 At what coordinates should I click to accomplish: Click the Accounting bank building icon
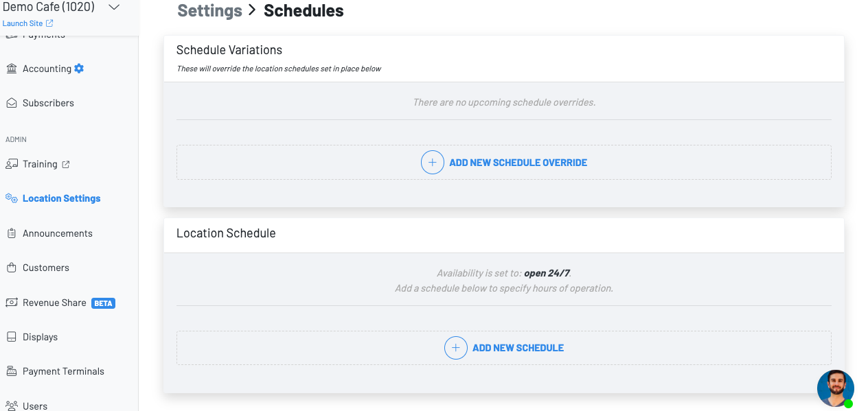pos(11,69)
